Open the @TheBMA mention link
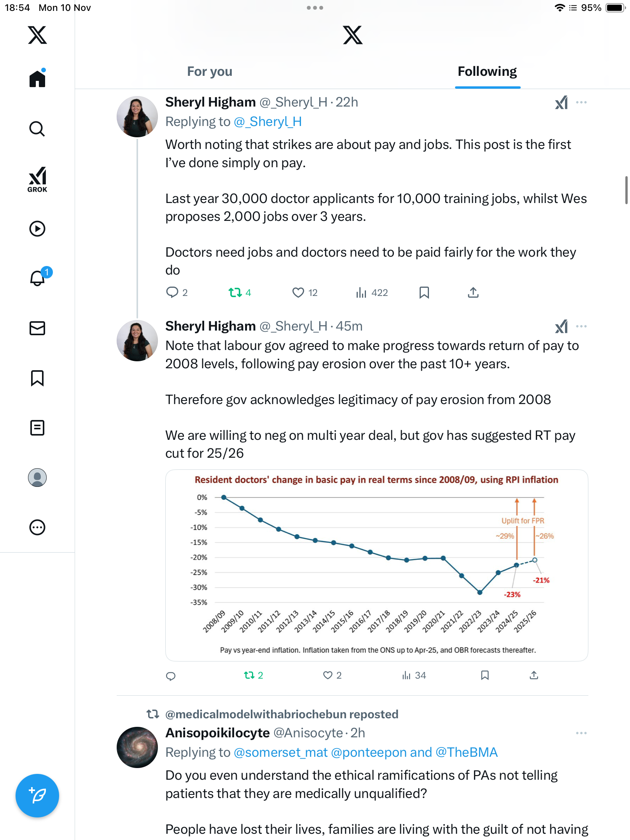 (467, 752)
